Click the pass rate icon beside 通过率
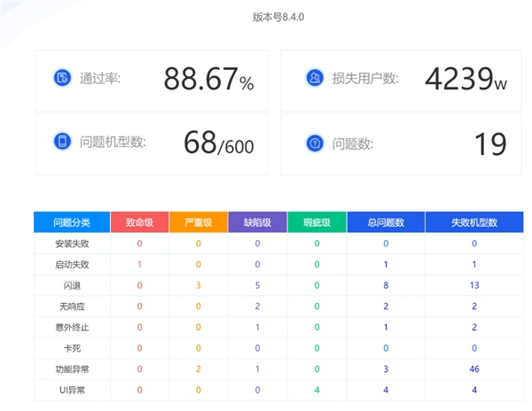532x411 pixels. pos(62,78)
